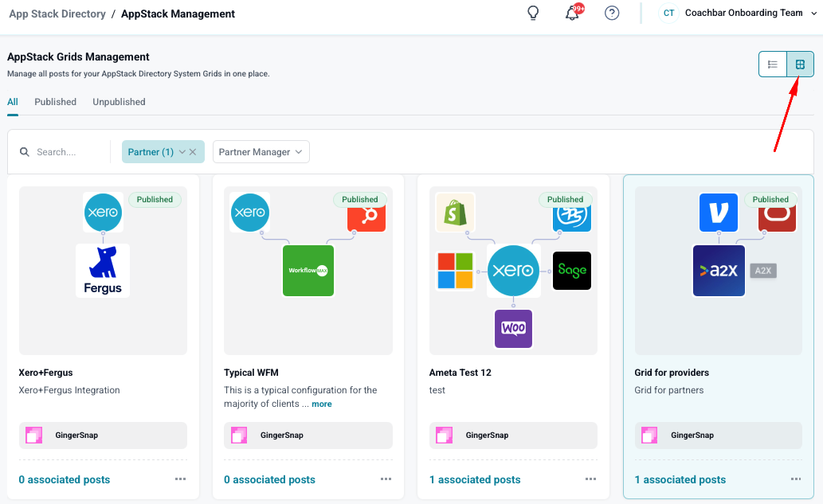Click the WooCommerce icon
The height and width of the screenshot is (504, 823).
point(513,329)
